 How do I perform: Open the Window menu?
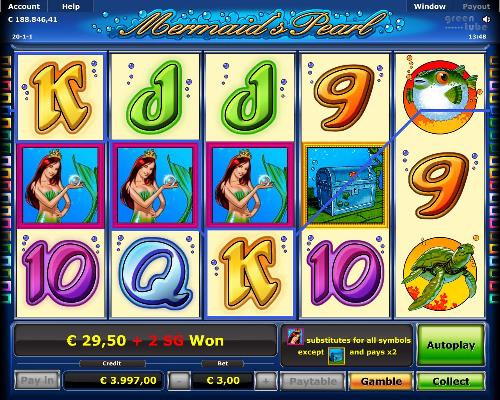click(x=429, y=6)
